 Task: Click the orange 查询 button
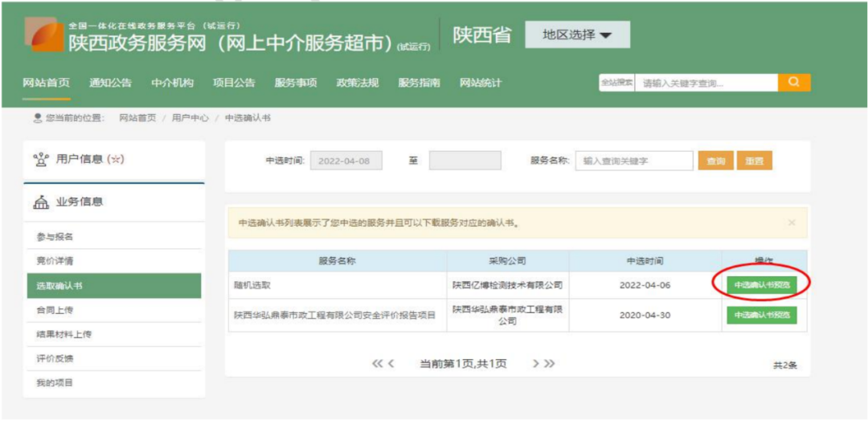click(716, 161)
